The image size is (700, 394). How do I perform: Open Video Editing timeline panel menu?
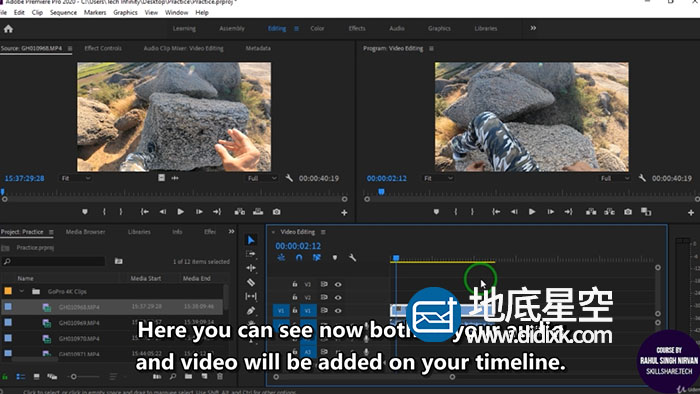point(323,232)
